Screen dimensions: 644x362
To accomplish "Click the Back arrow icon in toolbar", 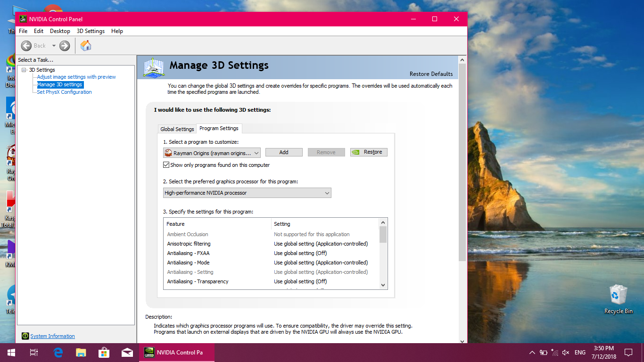I will [26, 46].
